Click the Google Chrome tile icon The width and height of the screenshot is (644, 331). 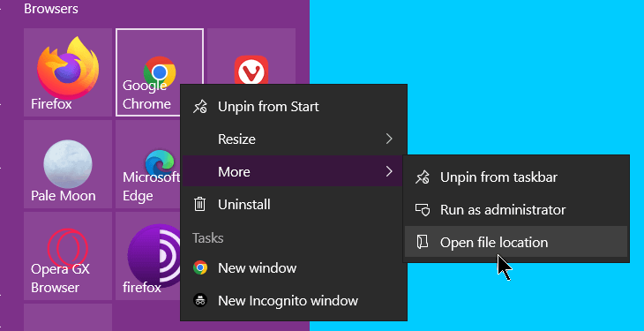pyautogui.click(x=160, y=72)
